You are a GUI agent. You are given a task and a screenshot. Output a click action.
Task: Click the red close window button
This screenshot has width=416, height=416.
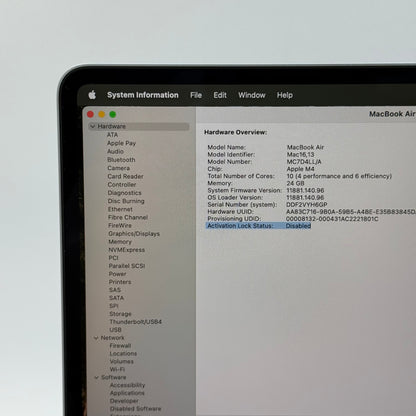(90, 114)
